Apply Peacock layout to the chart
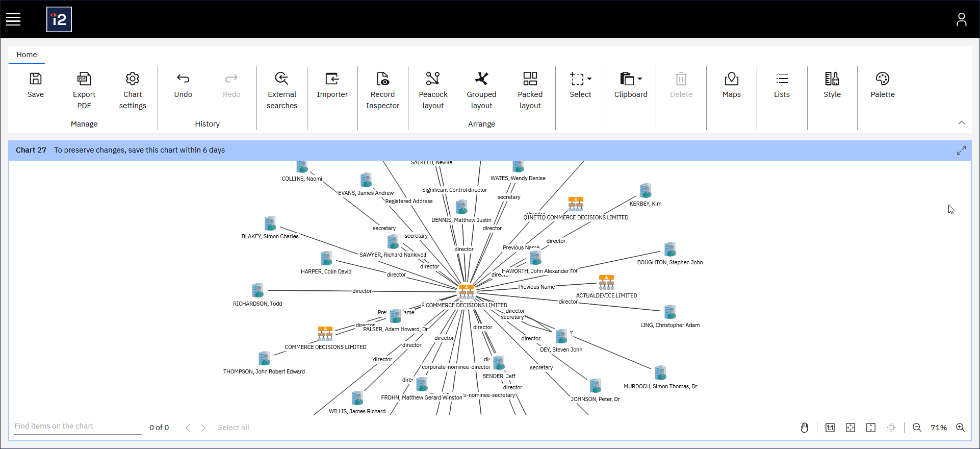The image size is (980, 449). click(433, 91)
